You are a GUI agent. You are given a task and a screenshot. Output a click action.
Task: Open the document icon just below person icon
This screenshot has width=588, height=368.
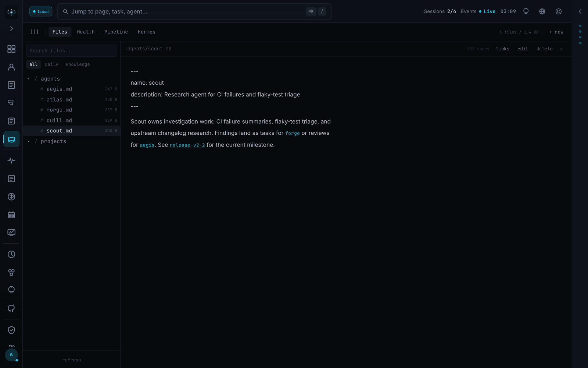pos(11,85)
